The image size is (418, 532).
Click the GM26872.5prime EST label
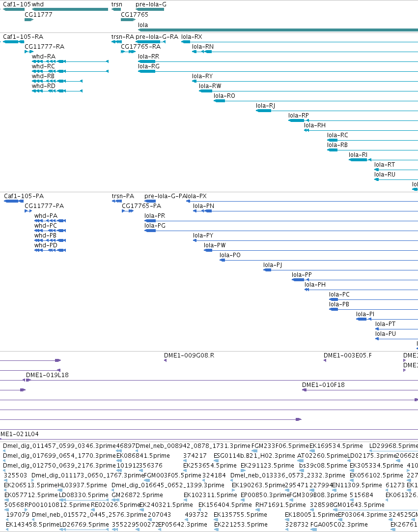coord(137,495)
